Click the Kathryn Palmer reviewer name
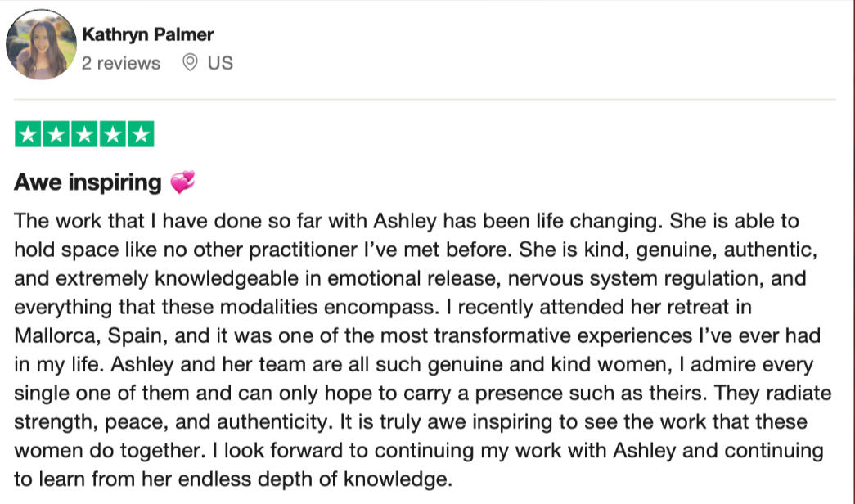 pyautogui.click(x=148, y=34)
